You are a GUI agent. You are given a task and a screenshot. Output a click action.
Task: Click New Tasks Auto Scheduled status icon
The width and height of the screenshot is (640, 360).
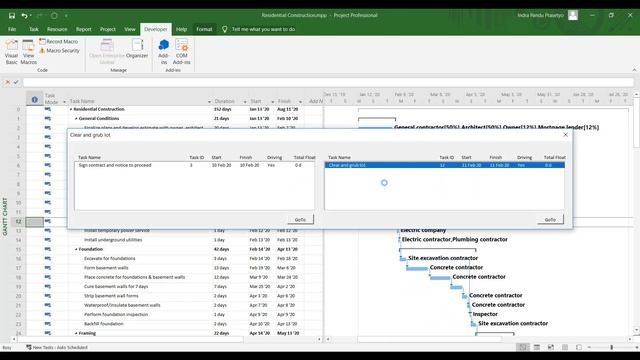(x=29, y=347)
